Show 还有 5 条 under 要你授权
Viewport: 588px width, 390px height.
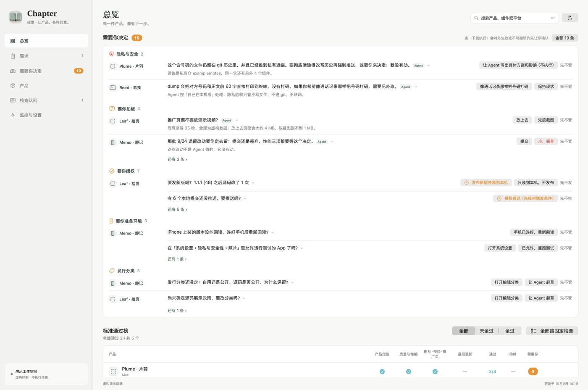(177, 209)
